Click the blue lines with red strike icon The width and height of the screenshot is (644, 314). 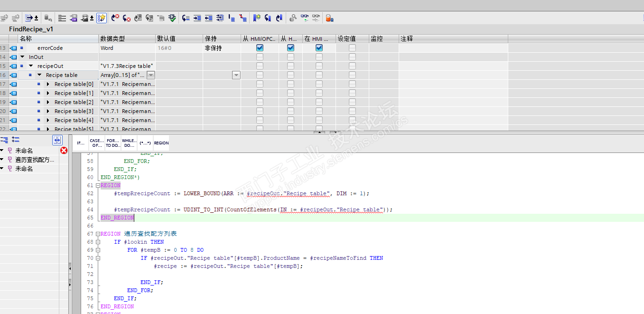[x=243, y=18]
